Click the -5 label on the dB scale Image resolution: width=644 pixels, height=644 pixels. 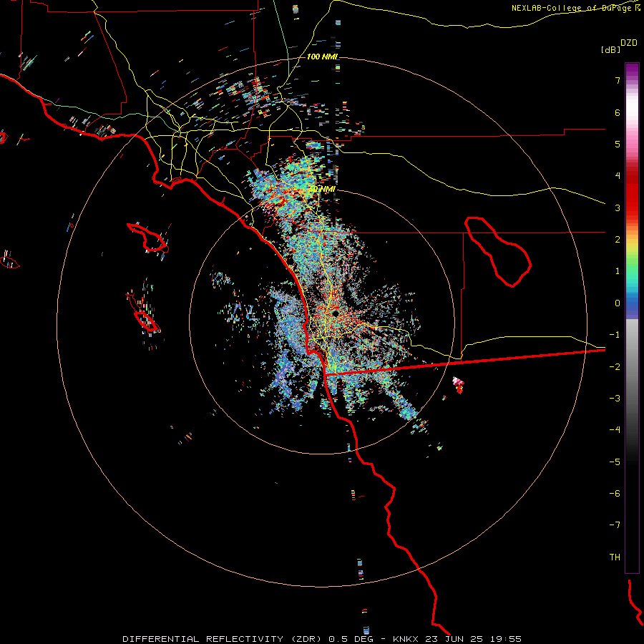pos(615,462)
